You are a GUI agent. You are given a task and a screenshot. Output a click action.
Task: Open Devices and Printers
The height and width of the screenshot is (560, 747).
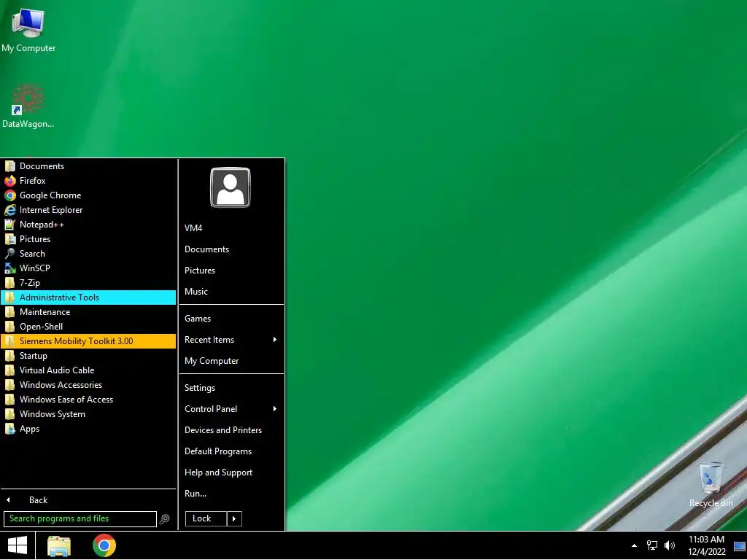231,430
